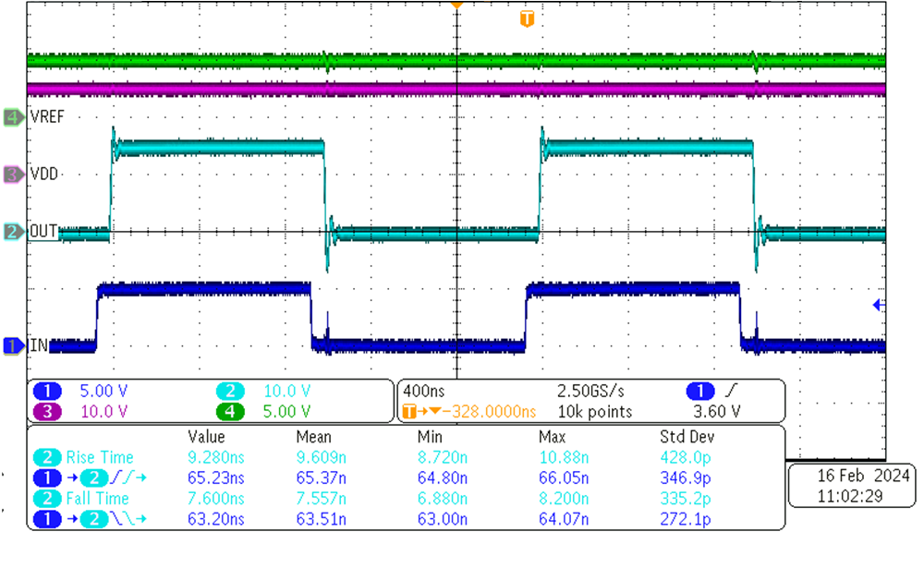Click the channel 4 VREF waveform marker
Screen dimensions: 924x568
pos(12,117)
